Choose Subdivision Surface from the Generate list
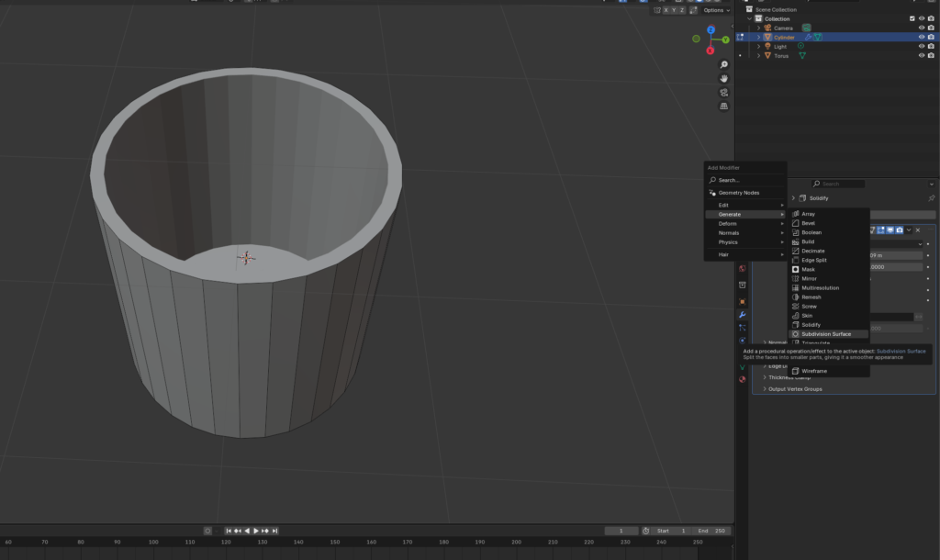This screenshot has height=560, width=940. [825, 334]
